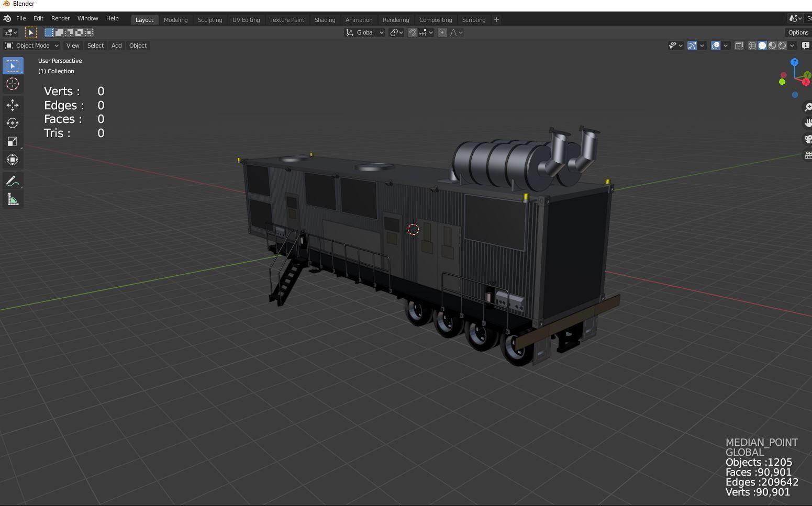Open the Help menu
Image resolution: width=812 pixels, height=506 pixels.
(112, 18)
